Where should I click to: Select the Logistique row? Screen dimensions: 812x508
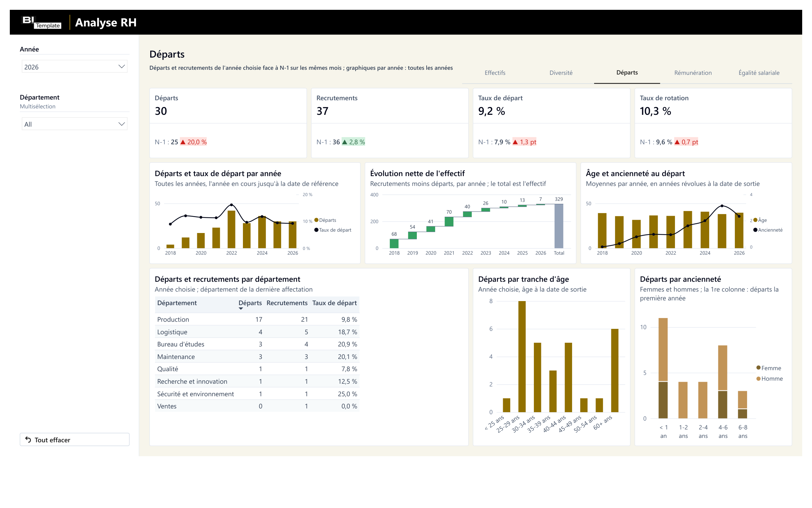coord(257,332)
